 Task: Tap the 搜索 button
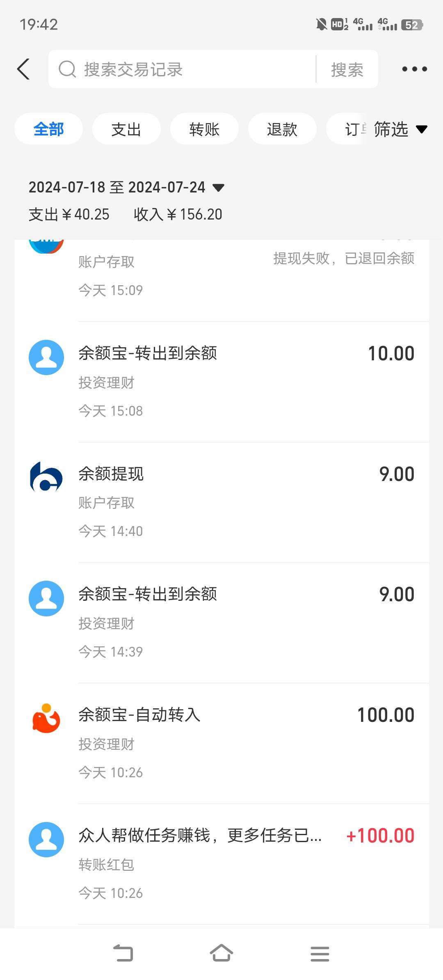click(347, 69)
